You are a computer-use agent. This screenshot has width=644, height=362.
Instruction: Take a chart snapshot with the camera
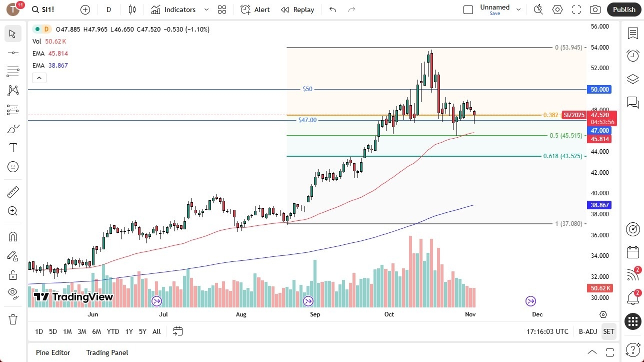click(x=595, y=10)
